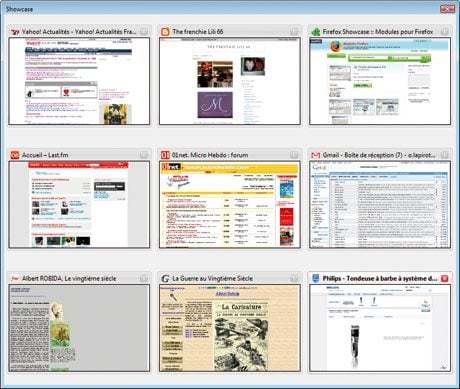Click the Yahoo! Actualités tab favicon

click(15, 32)
